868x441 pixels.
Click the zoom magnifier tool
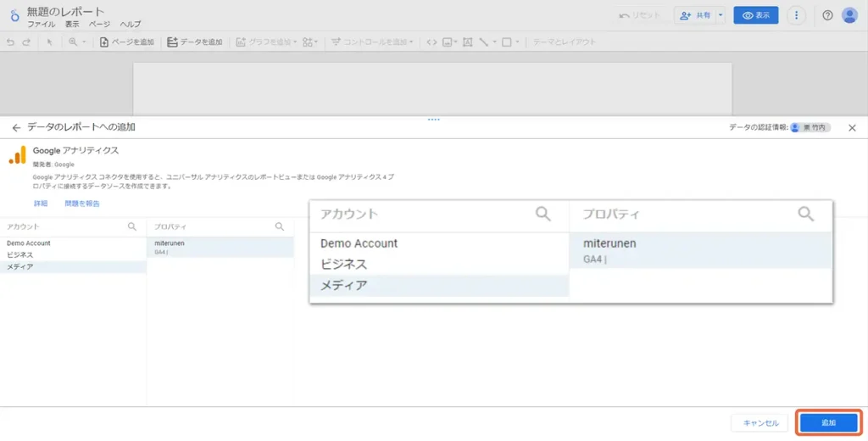[x=73, y=42]
